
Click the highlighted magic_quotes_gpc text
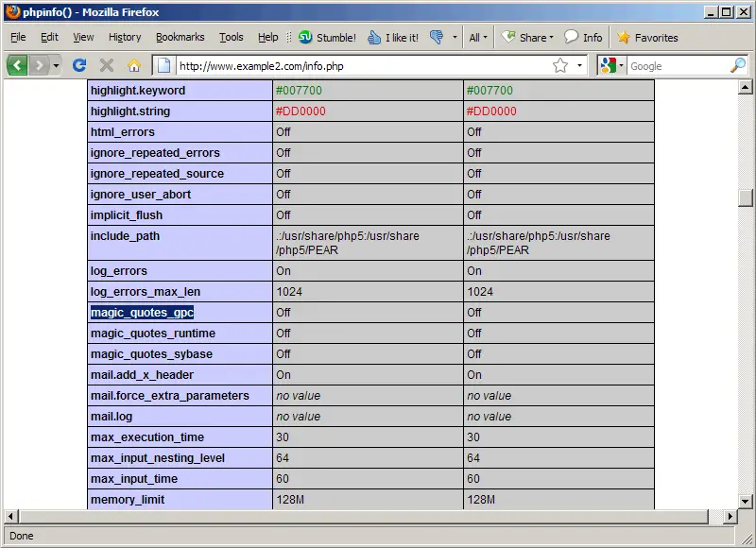point(143,313)
